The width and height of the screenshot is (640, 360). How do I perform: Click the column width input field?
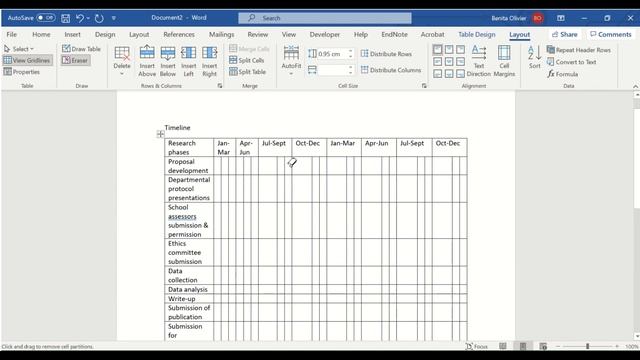pyautogui.click(x=332, y=70)
